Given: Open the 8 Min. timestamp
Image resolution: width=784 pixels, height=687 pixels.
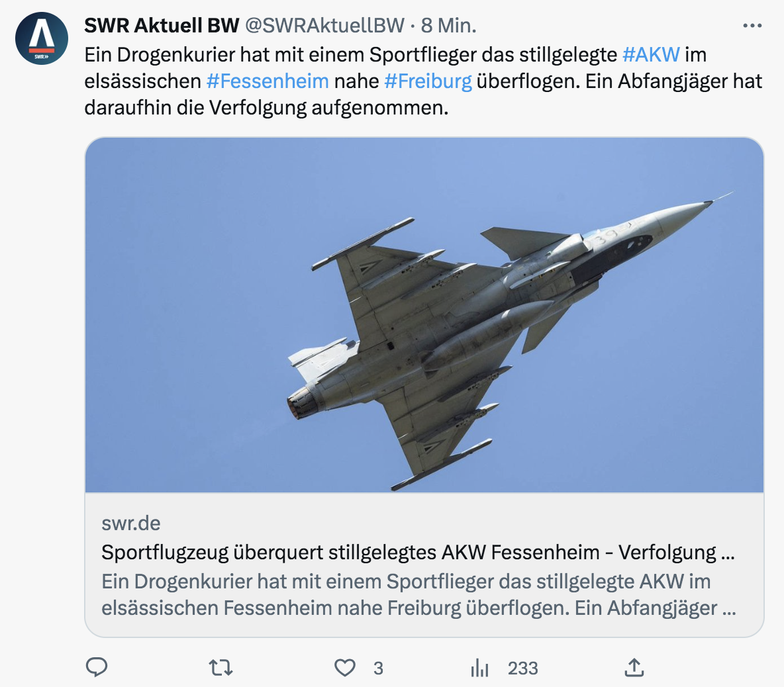Looking at the screenshot, I should [x=448, y=26].
